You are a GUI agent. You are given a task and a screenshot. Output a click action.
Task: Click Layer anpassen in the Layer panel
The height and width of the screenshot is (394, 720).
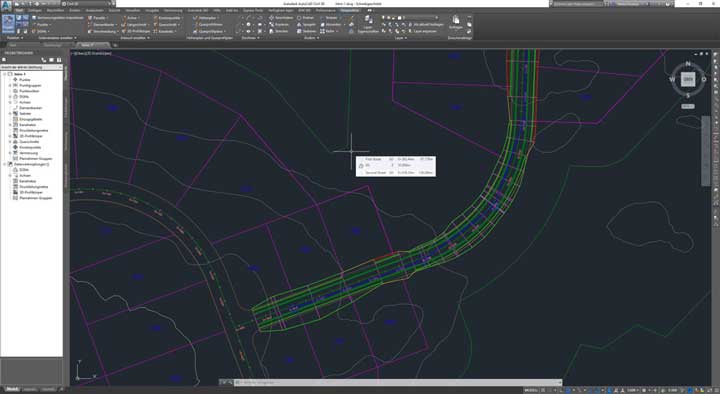tap(422, 31)
